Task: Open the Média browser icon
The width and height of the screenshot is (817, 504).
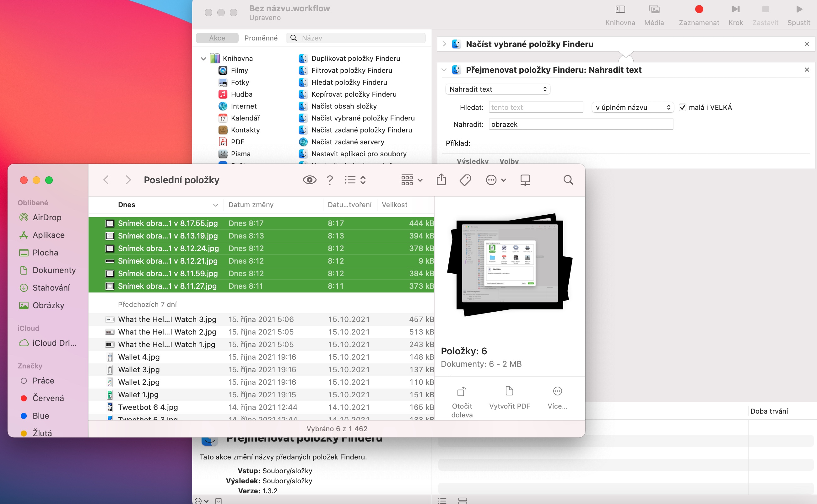Action: [654, 10]
